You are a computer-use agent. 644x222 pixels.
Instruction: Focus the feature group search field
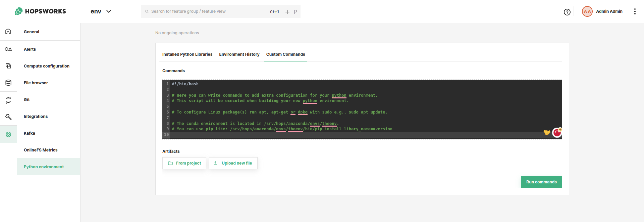221,11
